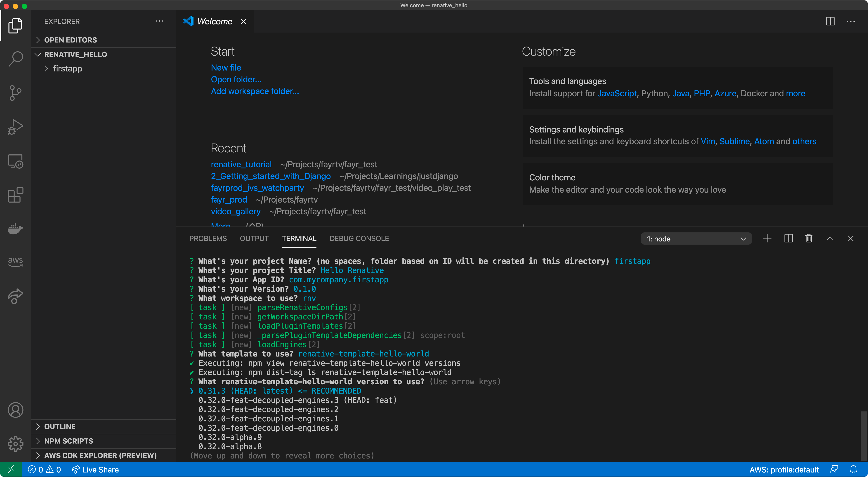The width and height of the screenshot is (868, 477).
Task: Open Settings via the gear icon
Action: 16,444
